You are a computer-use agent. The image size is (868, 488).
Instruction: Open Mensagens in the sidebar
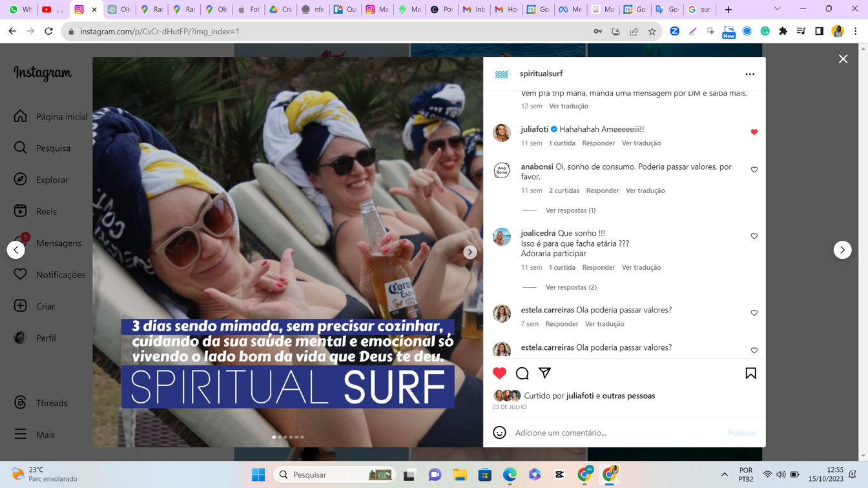click(x=58, y=243)
